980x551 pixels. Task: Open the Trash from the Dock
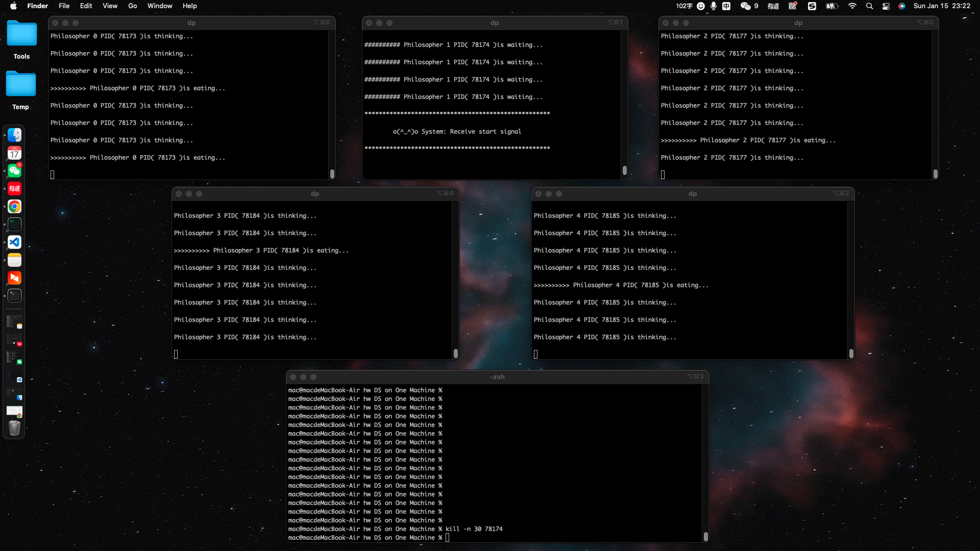pos(14,429)
